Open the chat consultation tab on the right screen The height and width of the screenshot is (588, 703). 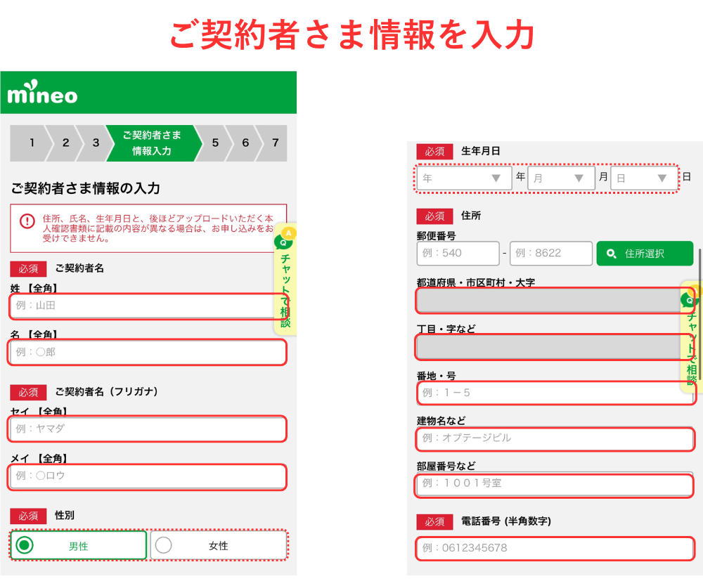(691, 336)
